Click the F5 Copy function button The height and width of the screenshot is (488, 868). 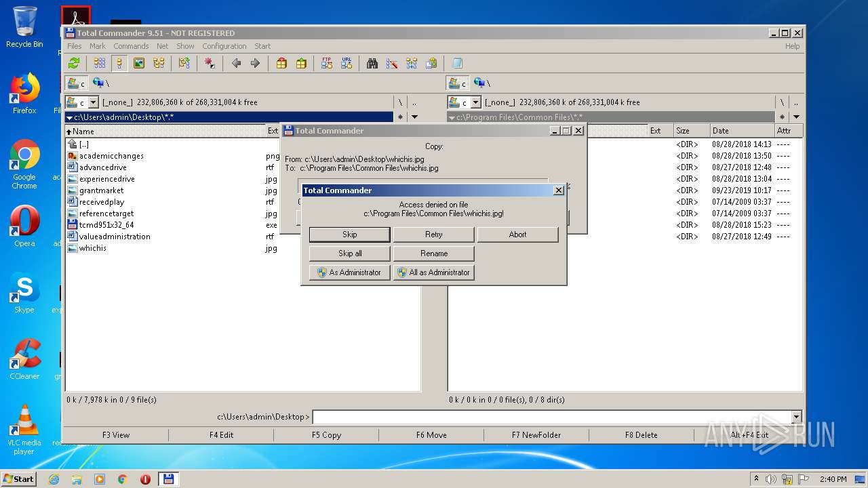(x=326, y=435)
